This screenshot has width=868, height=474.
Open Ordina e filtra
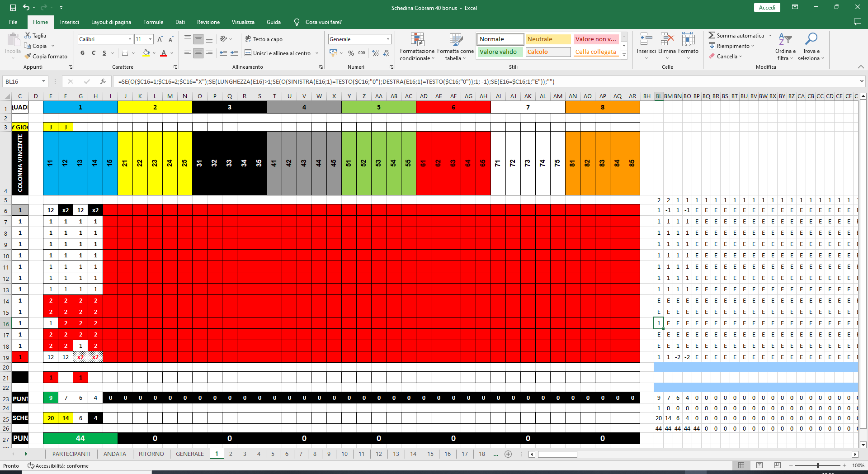[785, 47]
